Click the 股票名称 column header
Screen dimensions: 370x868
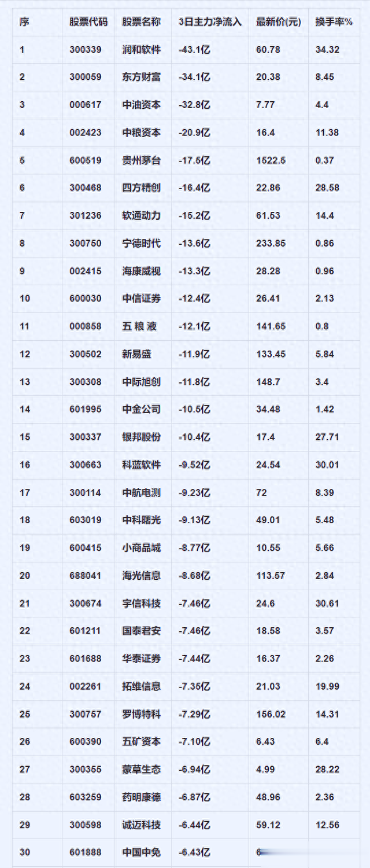tap(142, 22)
